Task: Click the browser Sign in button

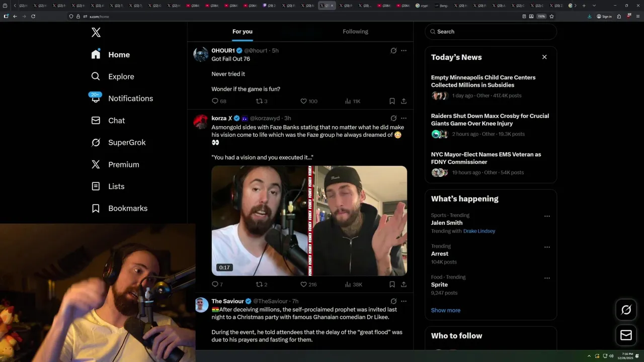Action: click(x=604, y=17)
